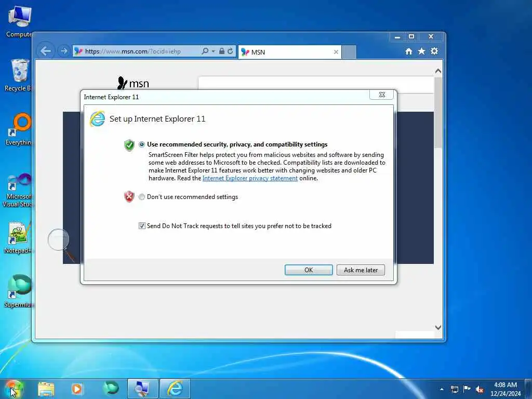
Task: Open the Everything desktop shortcut
Action: point(19,129)
